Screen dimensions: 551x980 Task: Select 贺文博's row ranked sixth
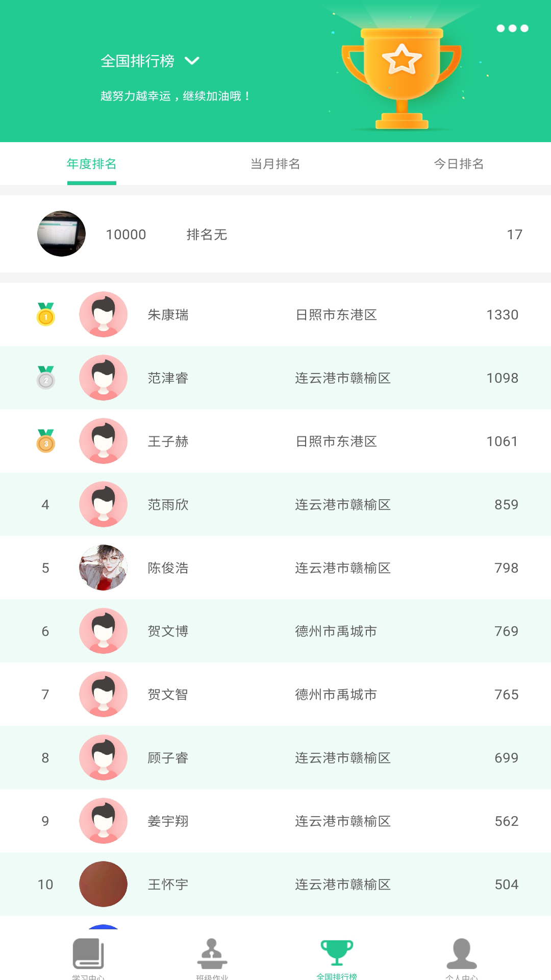tap(275, 631)
